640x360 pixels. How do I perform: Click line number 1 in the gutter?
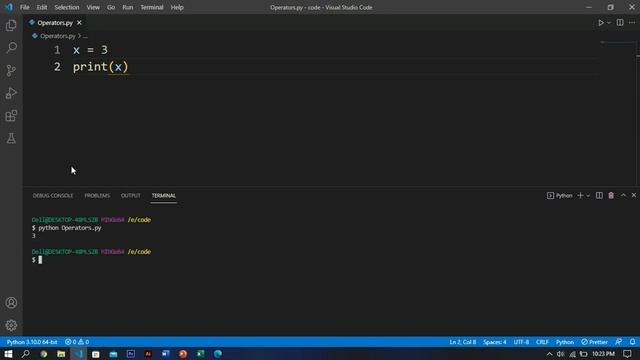tap(57, 50)
